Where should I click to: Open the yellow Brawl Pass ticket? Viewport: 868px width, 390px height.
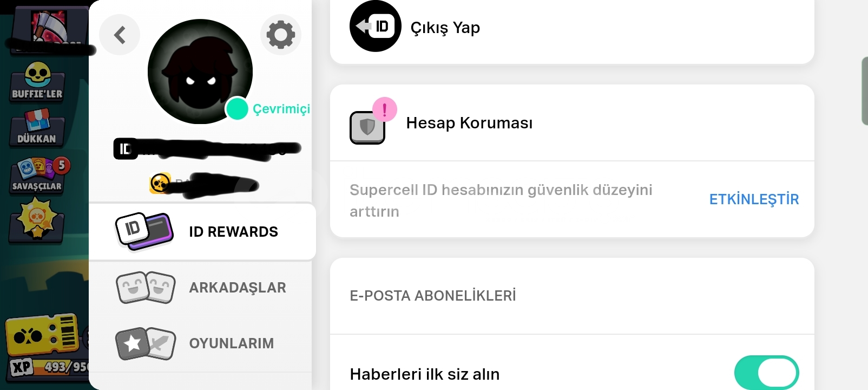(x=42, y=333)
